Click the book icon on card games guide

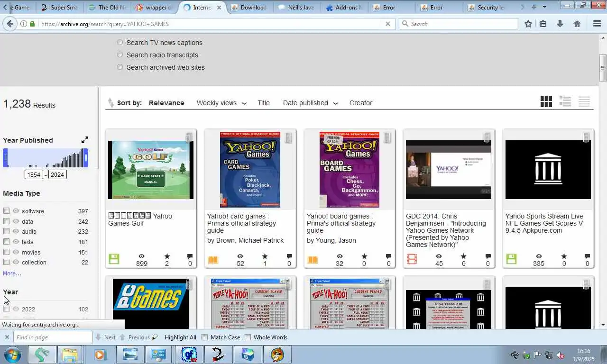213,260
